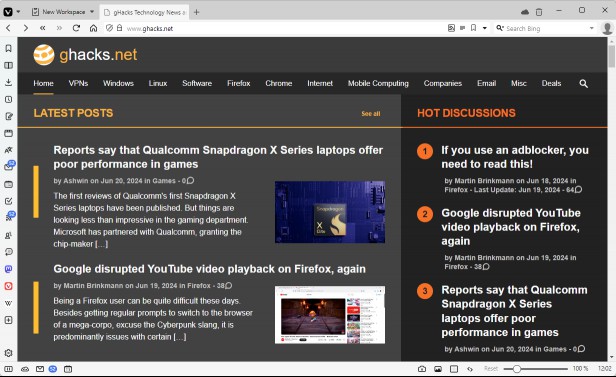Tile tabs using status bar icon

454,369
